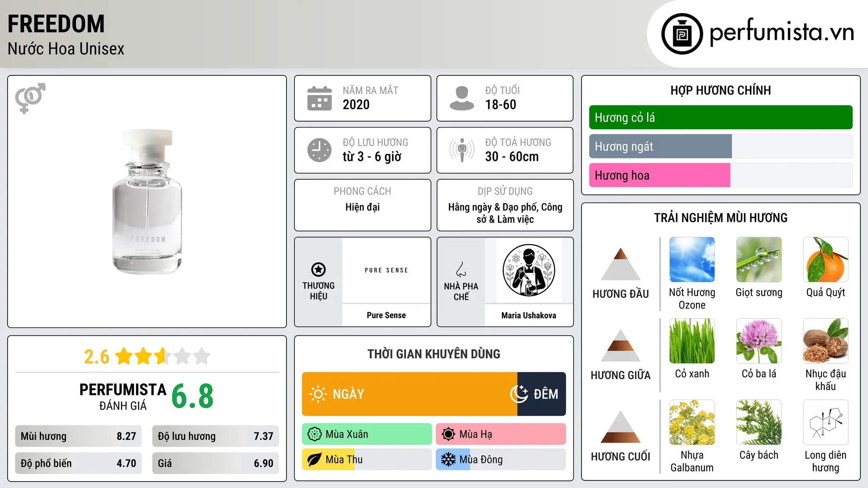Open the Cỏ ba lá note image
The image size is (868, 488).
click(x=759, y=341)
